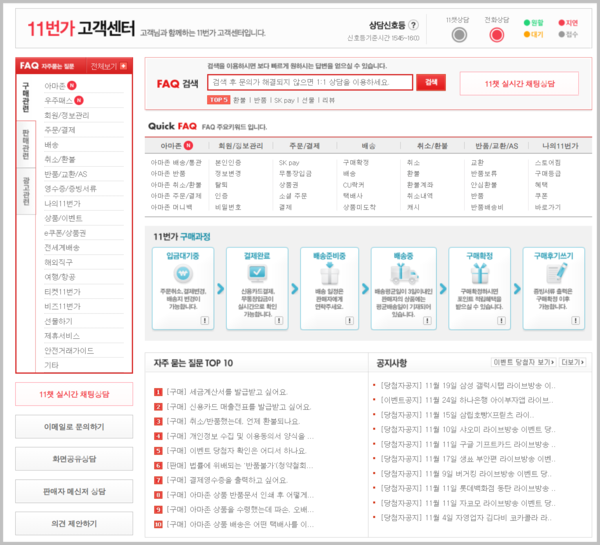Open the 더보기 notices link
Image resolution: width=600 pixels, height=545 pixels.
[x=572, y=362]
